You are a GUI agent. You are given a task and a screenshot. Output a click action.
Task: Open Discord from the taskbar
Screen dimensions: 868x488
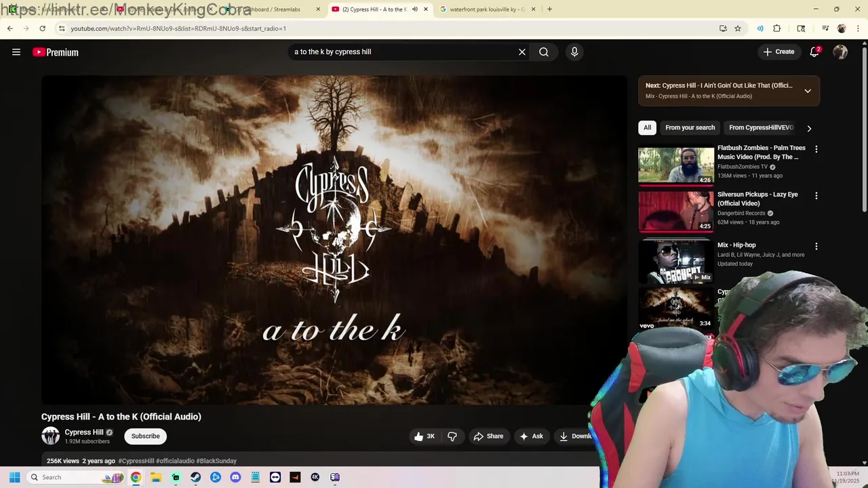[x=235, y=477]
